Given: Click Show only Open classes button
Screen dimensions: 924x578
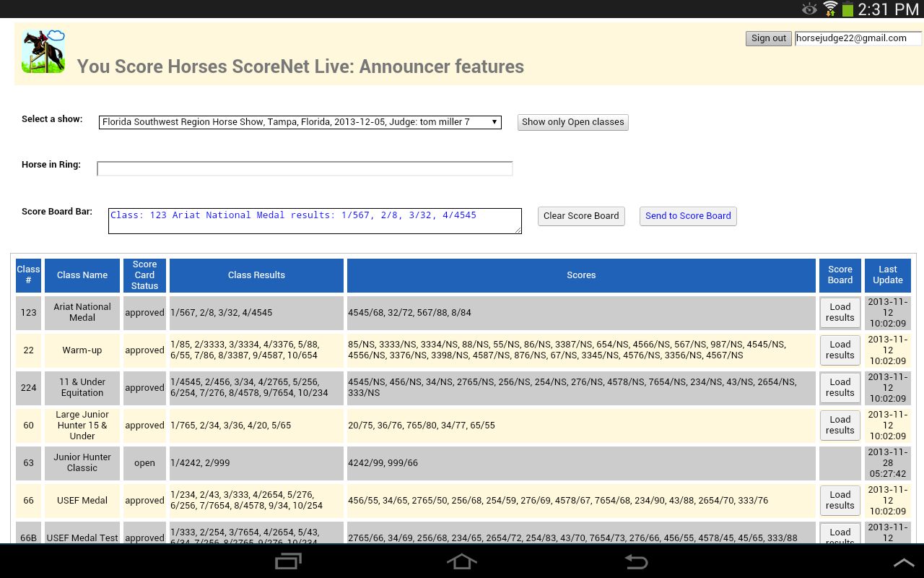Looking at the screenshot, I should tap(572, 122).
